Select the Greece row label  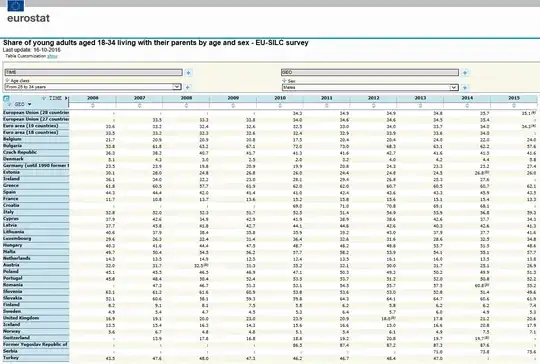pyautogui.click(x=11, y=185)
